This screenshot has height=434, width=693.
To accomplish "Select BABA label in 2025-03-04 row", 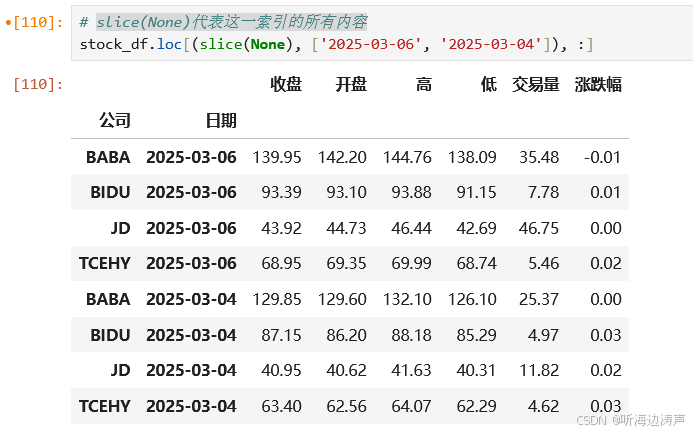I will 108,299.
